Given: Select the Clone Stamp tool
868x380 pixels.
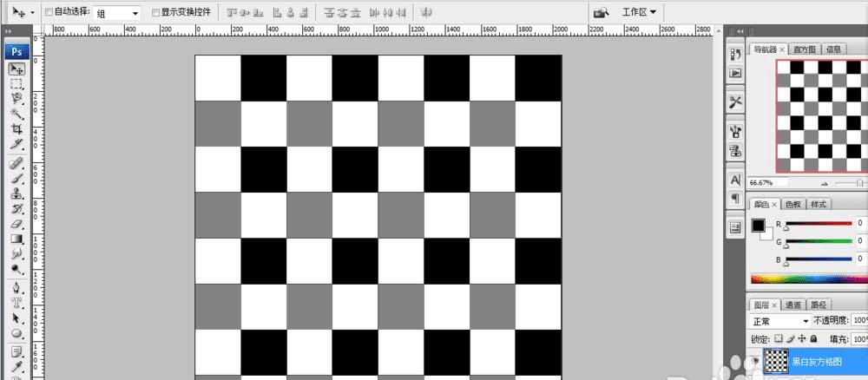Looking at the screenshot, I should [x=17, y=193].
